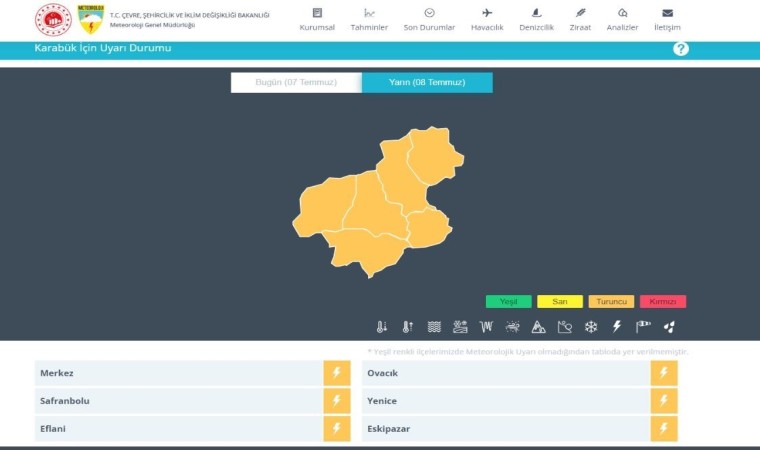Open the Tahminler menu
This screenshot has width=760, height=450.
pos(369,19)
